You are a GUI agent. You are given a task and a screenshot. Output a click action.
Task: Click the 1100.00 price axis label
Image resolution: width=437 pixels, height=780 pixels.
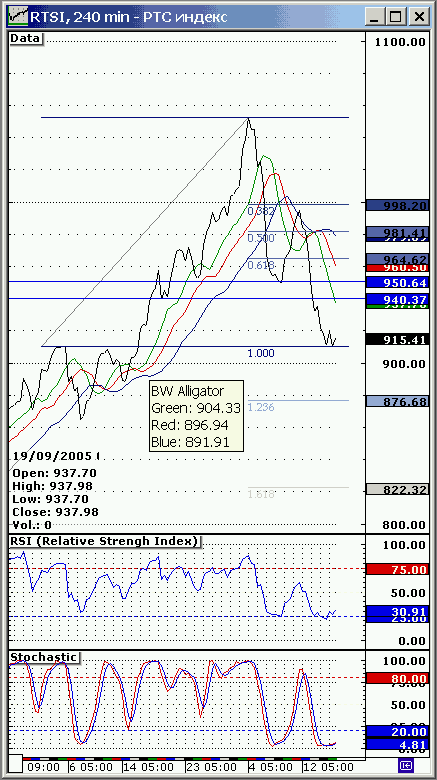pyautogui.click(x=402, y=42)
